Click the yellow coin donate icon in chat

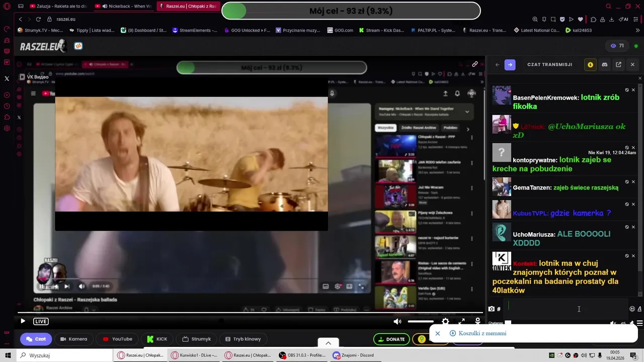[590, 64]
